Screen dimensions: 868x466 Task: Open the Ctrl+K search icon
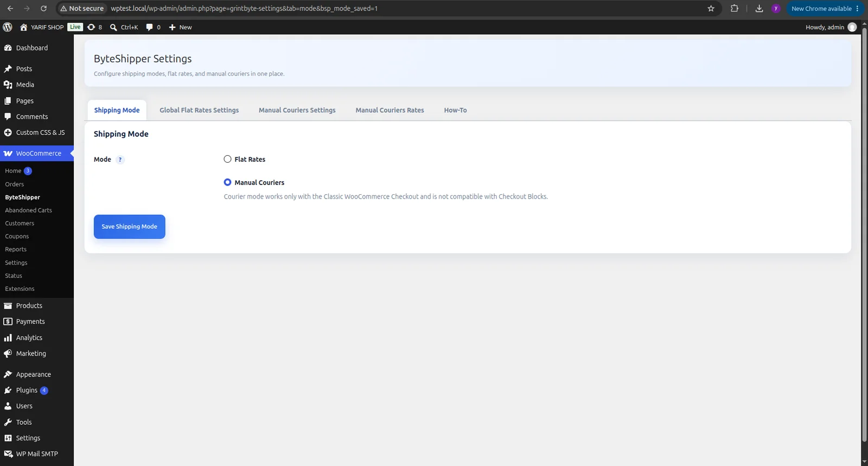click(113, 27)
